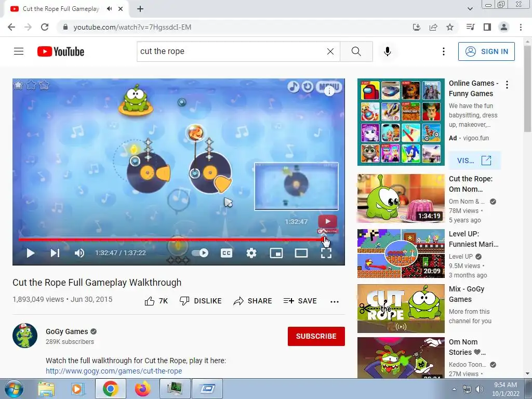Play the video
Viewport: 532px width, 399px height.
pos(31,253)
